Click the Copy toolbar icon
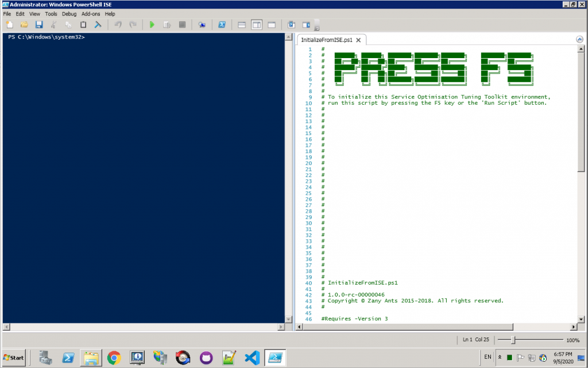 [x=68, y=25]
